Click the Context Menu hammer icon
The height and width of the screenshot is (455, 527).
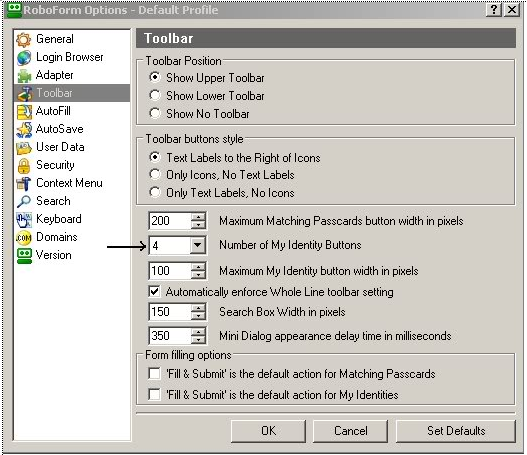coord(24,184)
